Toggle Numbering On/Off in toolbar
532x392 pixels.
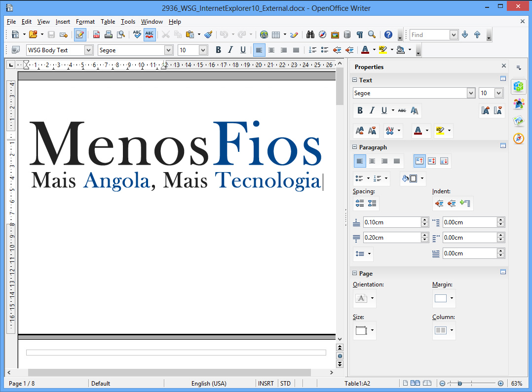(x=312, y=50)
